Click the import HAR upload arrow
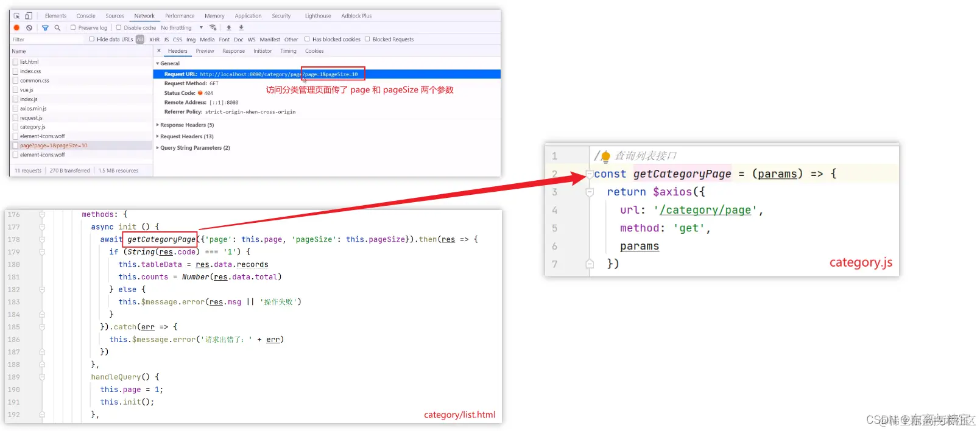 (229, 27)
